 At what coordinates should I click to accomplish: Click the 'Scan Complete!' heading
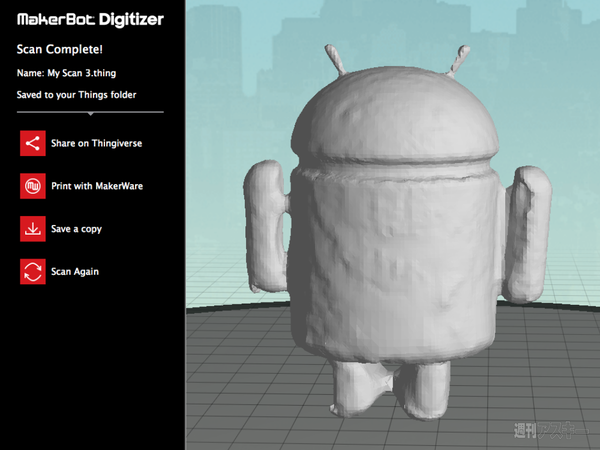(x=59, y=49)
